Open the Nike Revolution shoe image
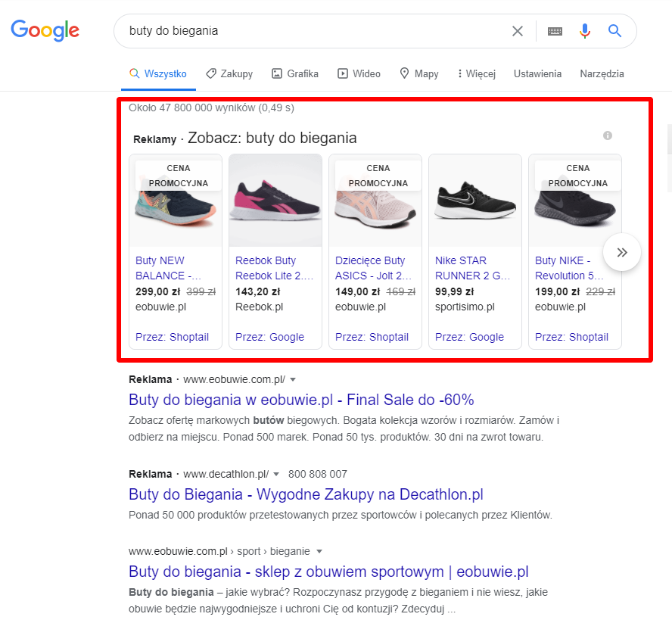The height and width of the screenshot is (620, 672). [575, 201]
